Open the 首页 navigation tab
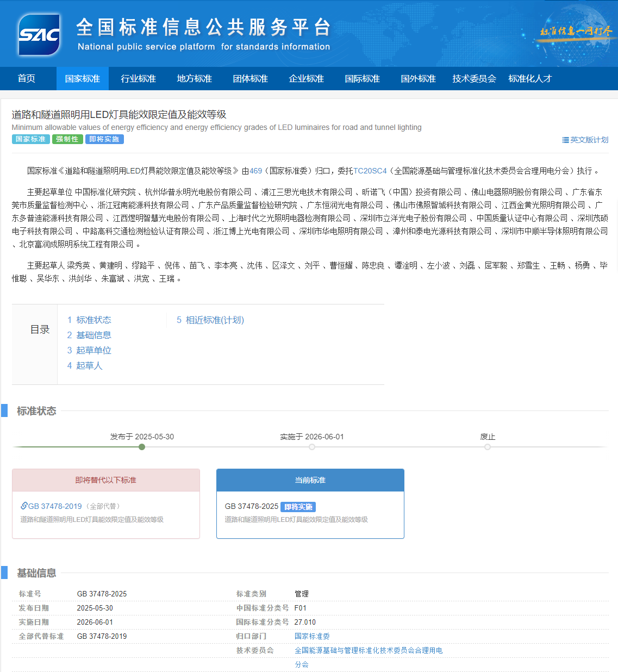Screen dimensions: 618x672 click(27, 79)
